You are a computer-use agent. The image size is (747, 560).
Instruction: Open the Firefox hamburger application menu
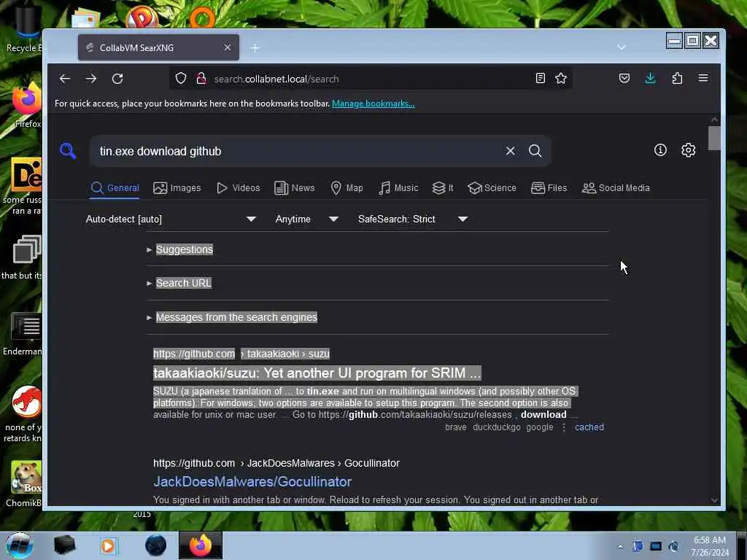(x=703, y=78)
